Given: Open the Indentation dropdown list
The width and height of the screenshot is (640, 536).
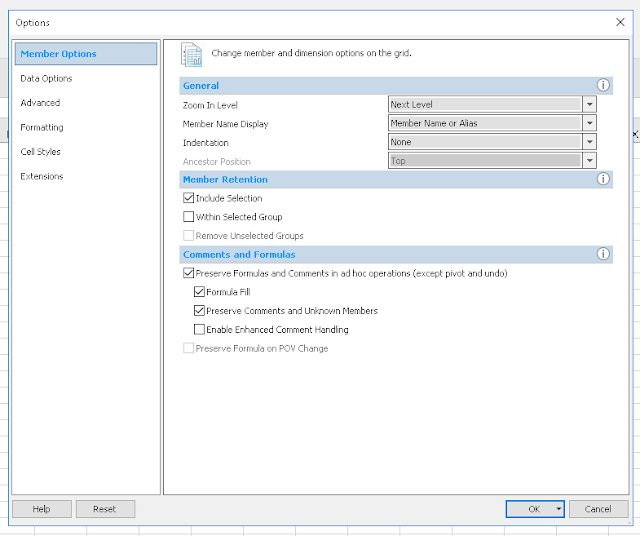Looking at the screenshot, I should 590,142.
